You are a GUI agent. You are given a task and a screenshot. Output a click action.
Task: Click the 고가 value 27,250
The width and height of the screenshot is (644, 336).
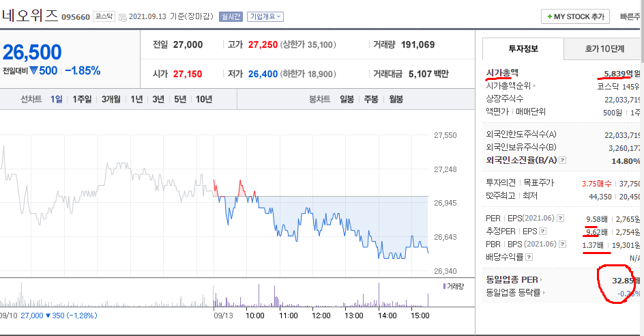coord(263,45)
